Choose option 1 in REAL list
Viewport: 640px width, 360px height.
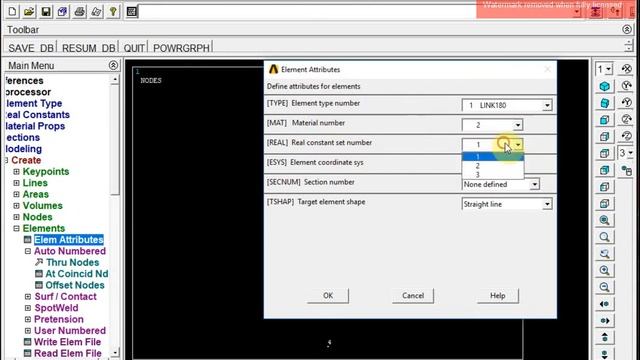tap(493, 157)
